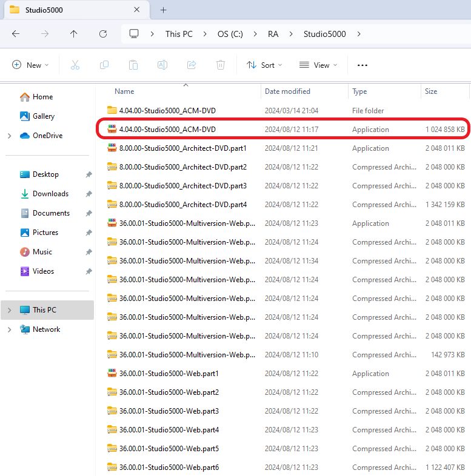Viewport: 471px width, 476px height.
Task: Expand the OneDrive tree node chevron
Action: point(10,136)
